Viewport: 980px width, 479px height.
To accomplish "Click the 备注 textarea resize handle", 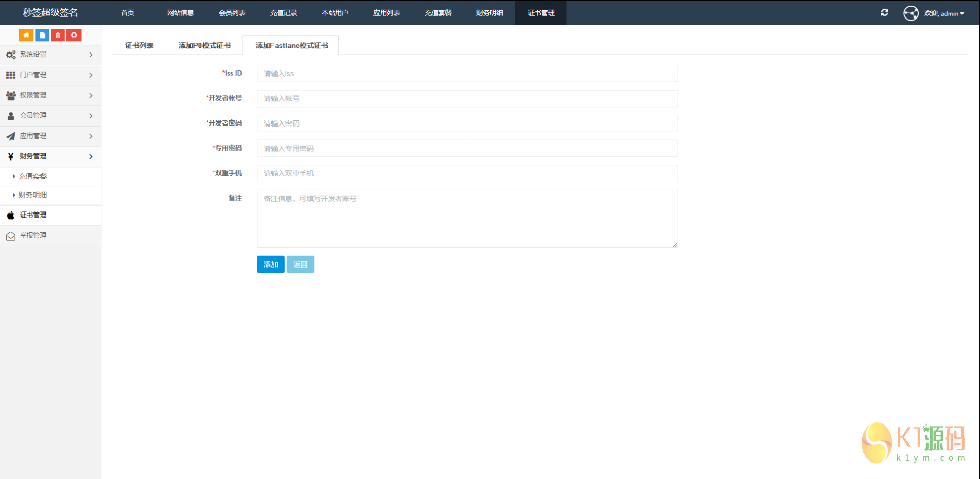I will coord(675,245).
